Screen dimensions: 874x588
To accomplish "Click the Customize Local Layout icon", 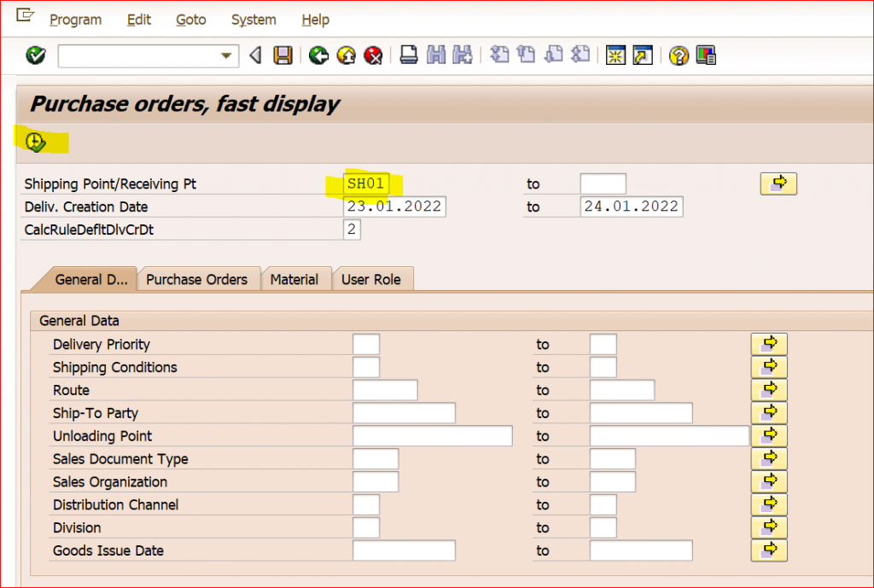I will (706, 55).
